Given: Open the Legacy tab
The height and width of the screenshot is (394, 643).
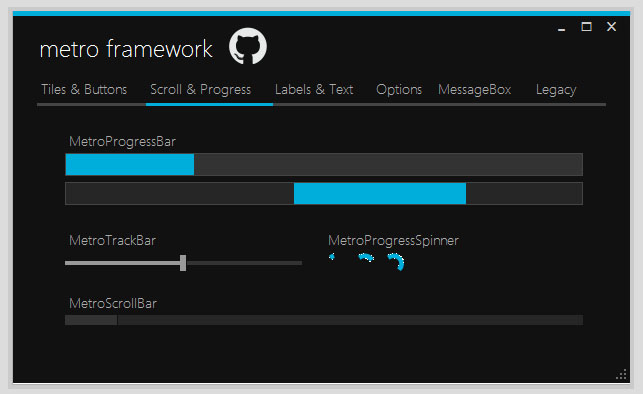Looking at the screenshot, I should tap(556, 89).
